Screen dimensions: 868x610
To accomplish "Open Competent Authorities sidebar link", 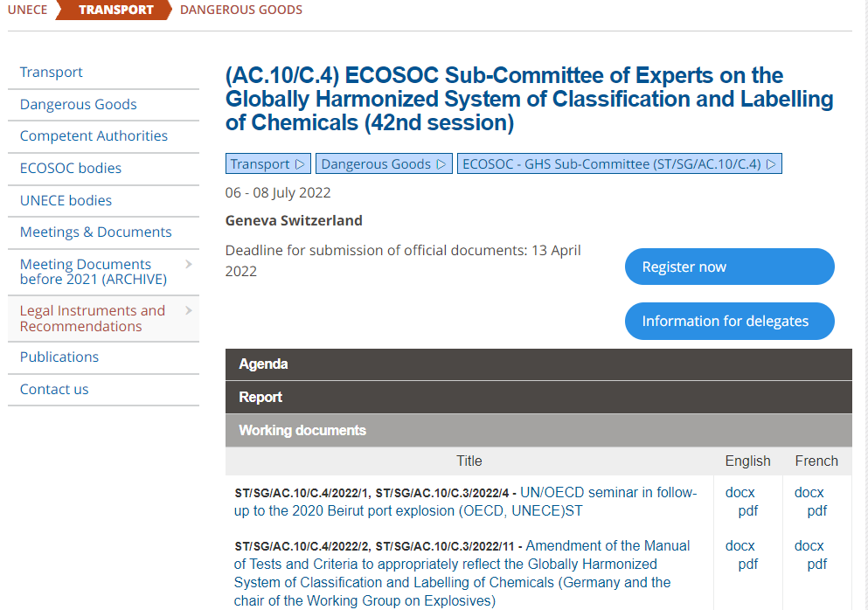I will (94, 135).
